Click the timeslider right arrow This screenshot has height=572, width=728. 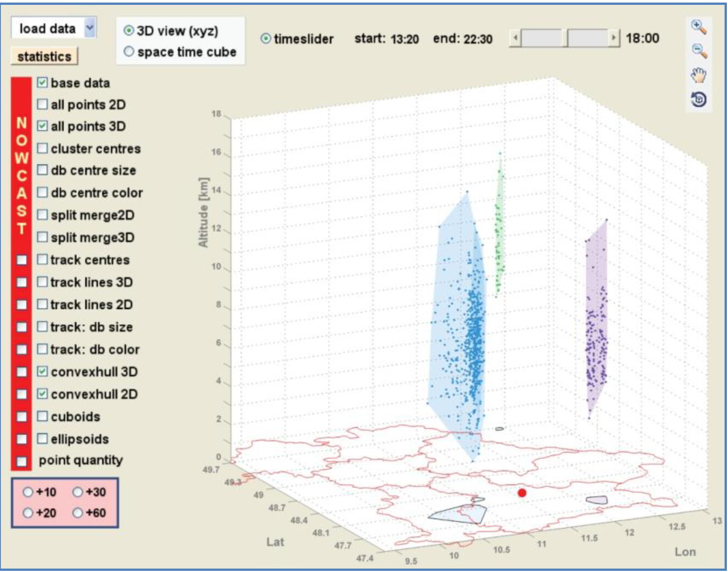click(x=613, y=38)
